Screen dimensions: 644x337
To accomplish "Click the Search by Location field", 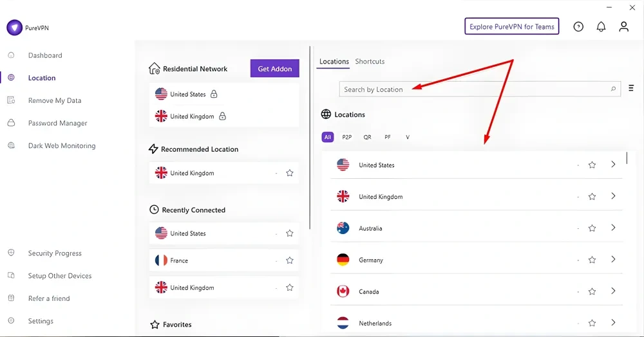I will coord(480,89).
